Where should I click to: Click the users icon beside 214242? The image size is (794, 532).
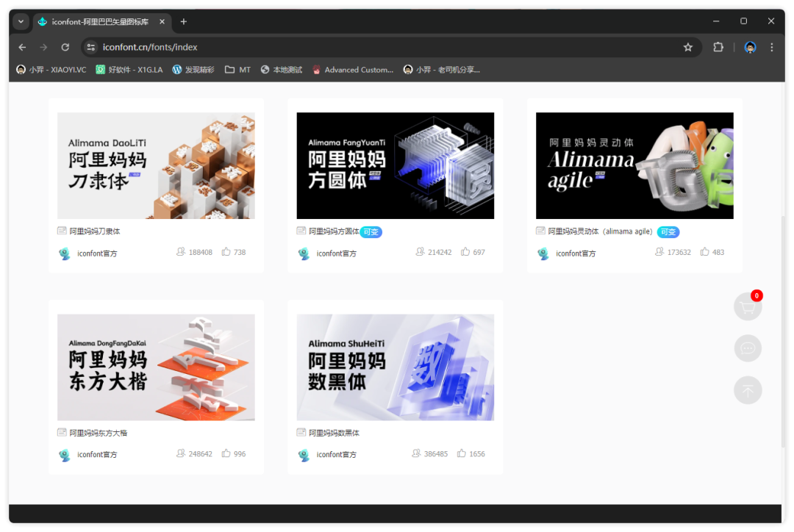coord(420,251)
